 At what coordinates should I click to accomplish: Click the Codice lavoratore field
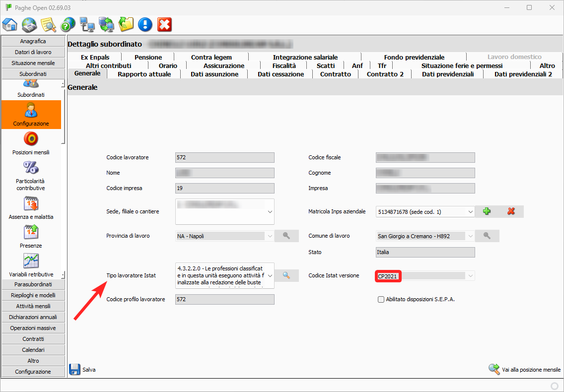[x=224, y=157]
